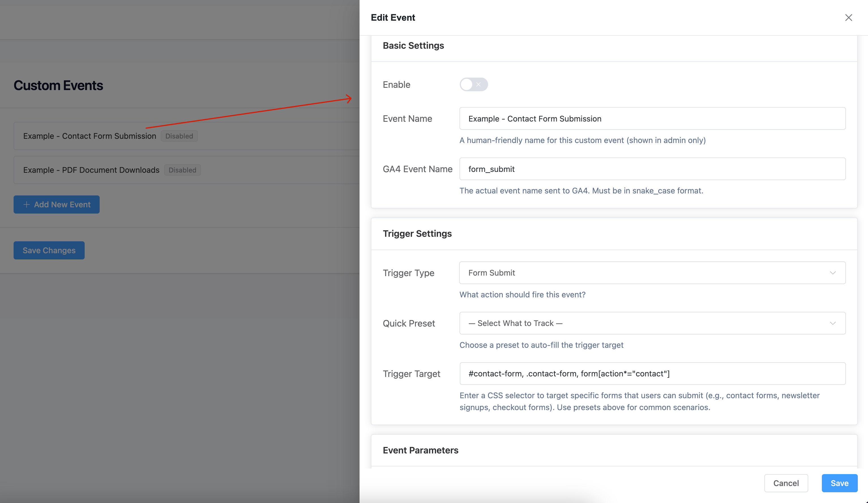Click the X close icon top right

[848, 18]
